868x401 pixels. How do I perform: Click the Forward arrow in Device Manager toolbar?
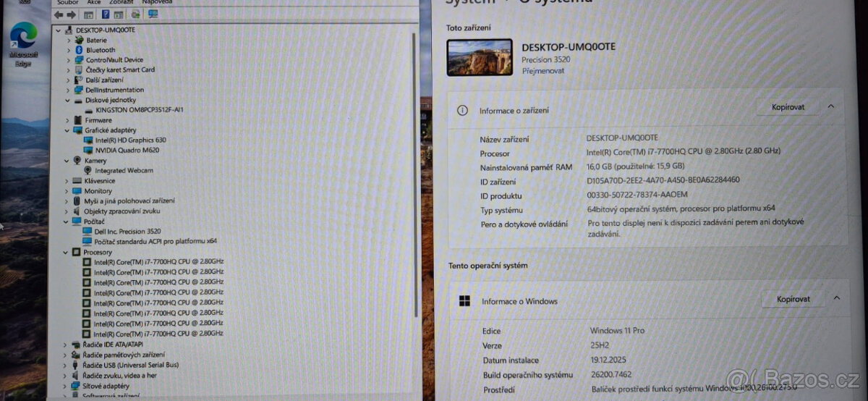(x=71, y=14)
